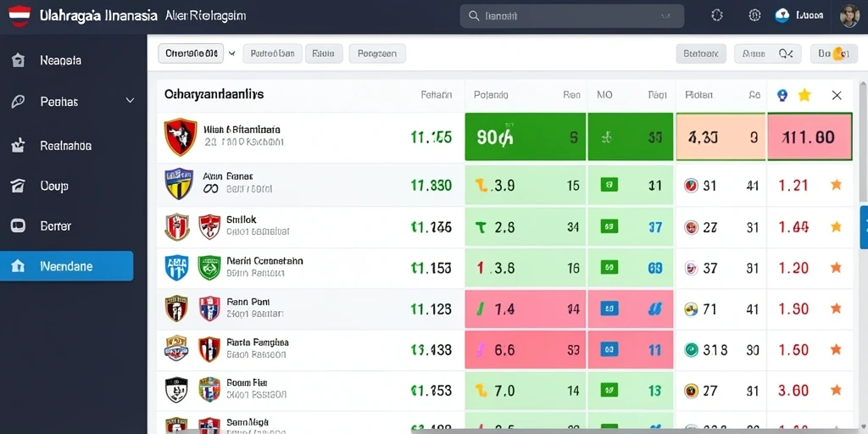This screenshot has height=434, width=868.
Task: Switch to the Pergasan filter tab
Action: pos(377,53)
